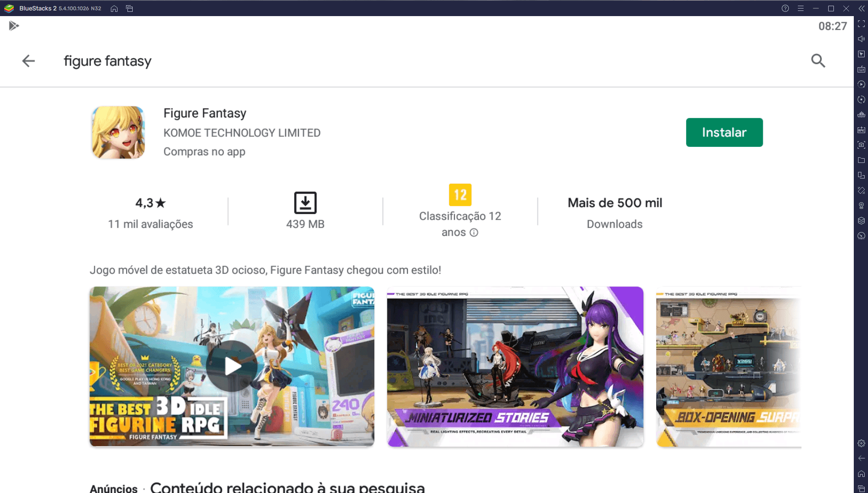The width and height of the screenshot is (868, 493).
Task: Open the Figure Fantasy title link
Action: coord(205,113)
